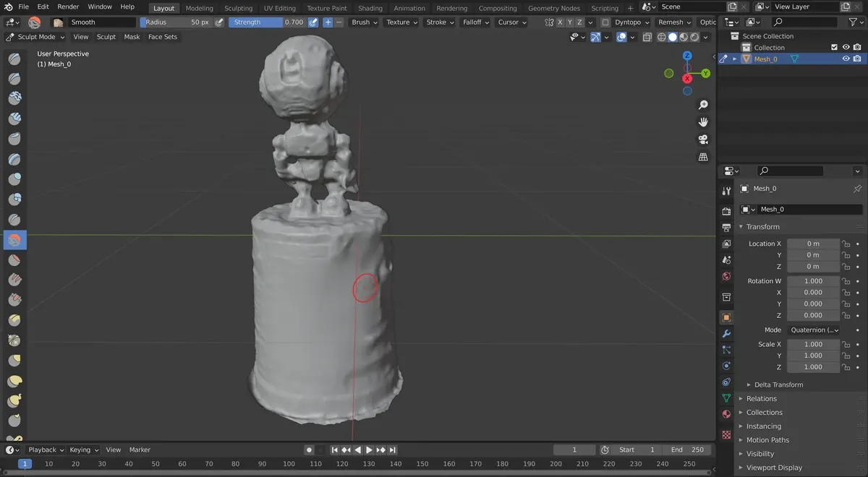Open the UV Editing workspace tab
The width and height of the screenshot is (868, 477).
279,8
